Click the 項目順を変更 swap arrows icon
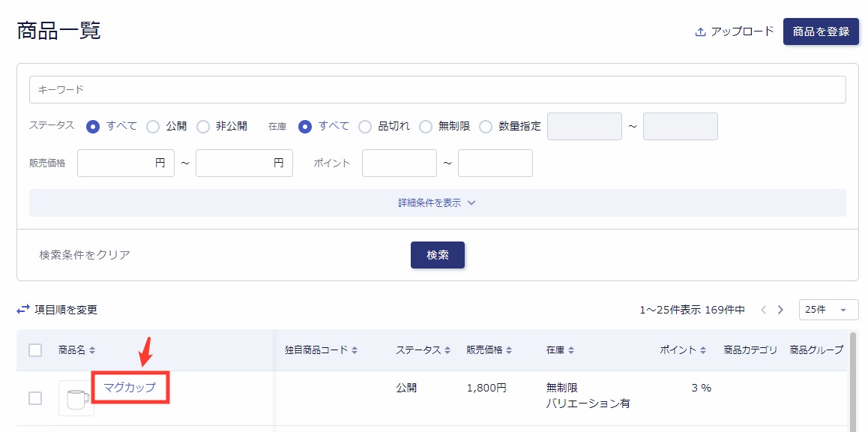Viewport: 868px width, 432px height. pos(23,310)
